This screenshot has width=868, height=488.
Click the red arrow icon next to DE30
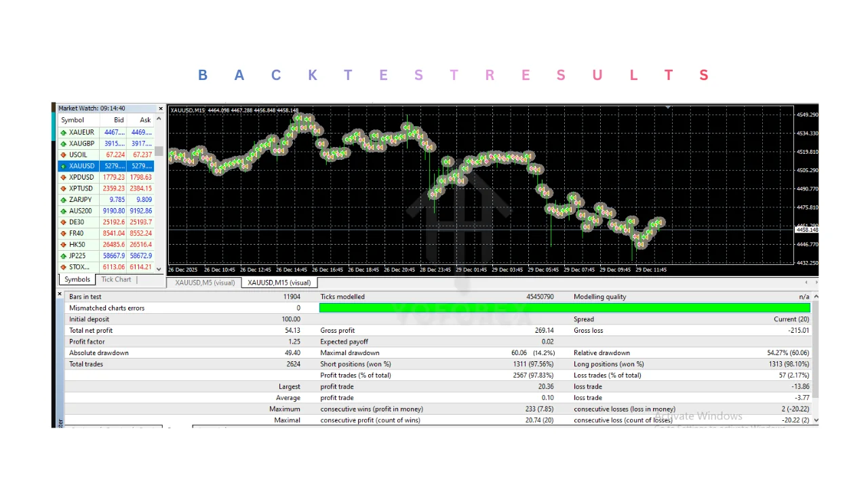64,222
